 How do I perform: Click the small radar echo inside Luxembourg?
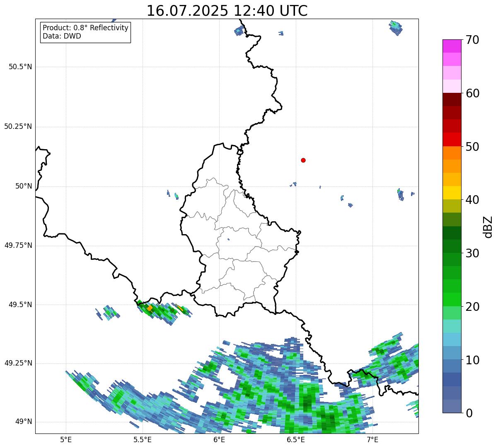pos(228,239)
